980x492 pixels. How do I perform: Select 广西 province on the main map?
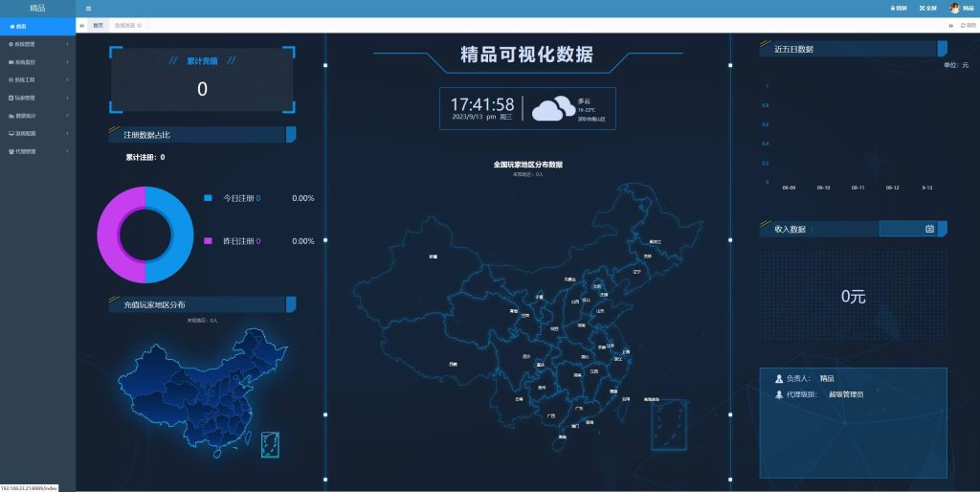click(550, 415)
